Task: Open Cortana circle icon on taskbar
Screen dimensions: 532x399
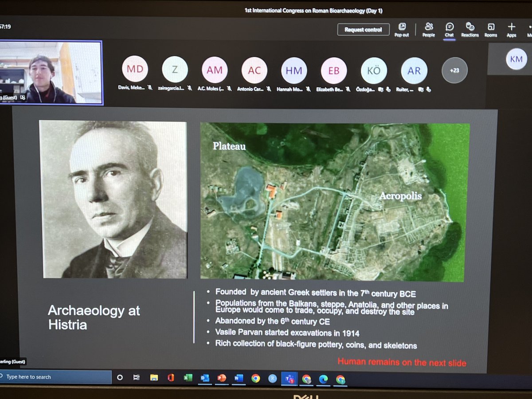Action: click(x=120, y=378)
